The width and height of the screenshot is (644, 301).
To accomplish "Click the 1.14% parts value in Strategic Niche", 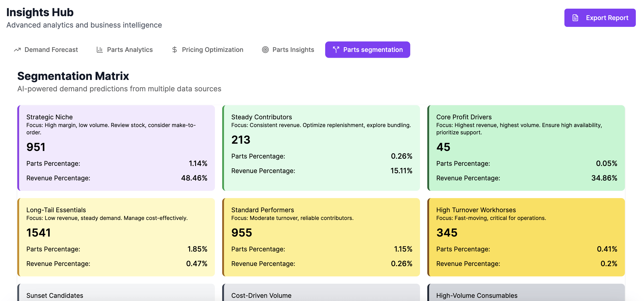I will (x=198, y=163).
